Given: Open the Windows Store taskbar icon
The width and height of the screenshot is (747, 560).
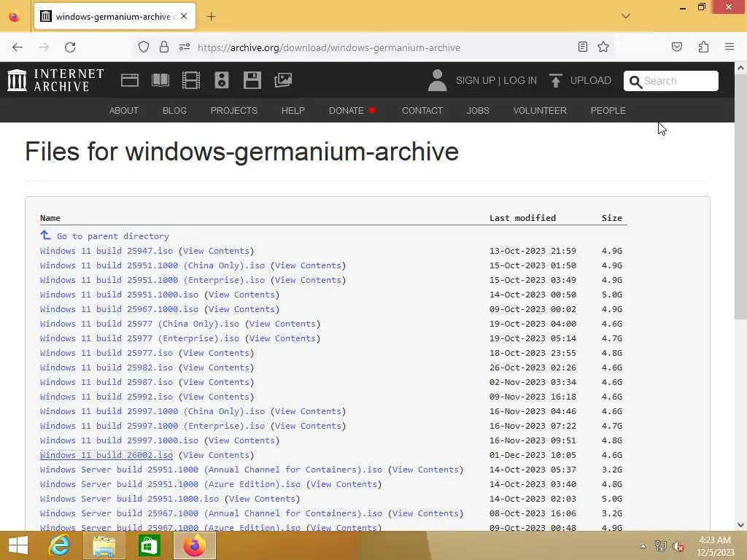Looking at the screenshot, I should (x=149, y=545).
